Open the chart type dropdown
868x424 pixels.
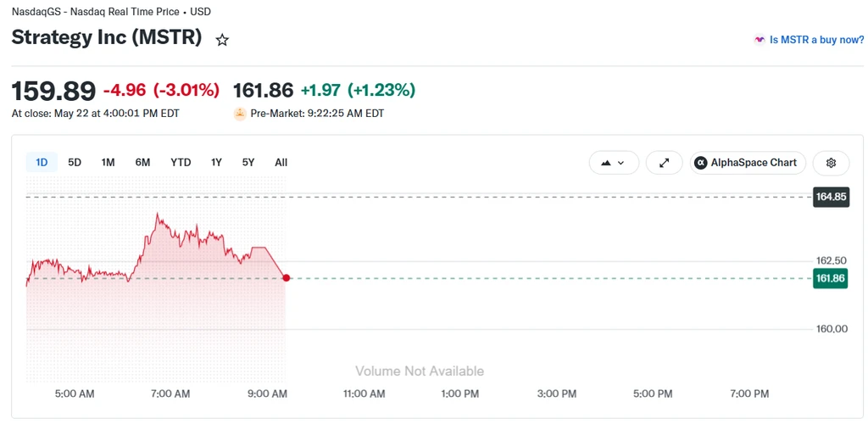pyautogui.click(x=614, y=163)
